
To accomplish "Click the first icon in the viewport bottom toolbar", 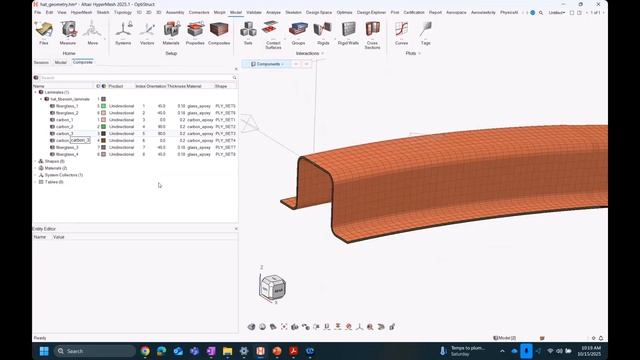I will click(x=251, y=327).
